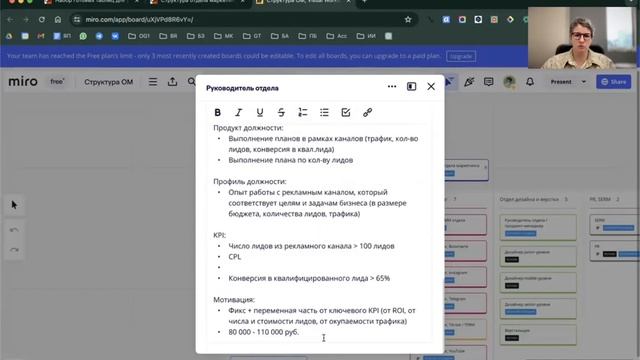Open the GT bookmarks folder
This screenshot has width=640, height=360.
pos(252,36)
